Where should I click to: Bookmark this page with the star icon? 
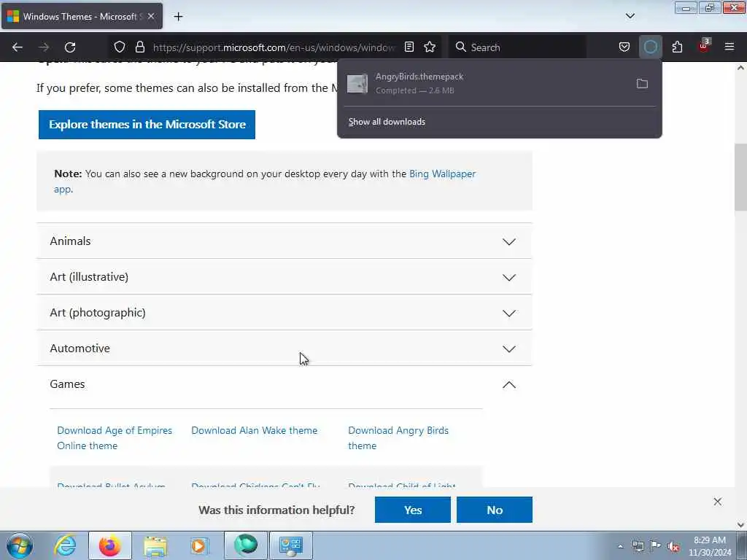pyautogui.click(x=430, y=47)
